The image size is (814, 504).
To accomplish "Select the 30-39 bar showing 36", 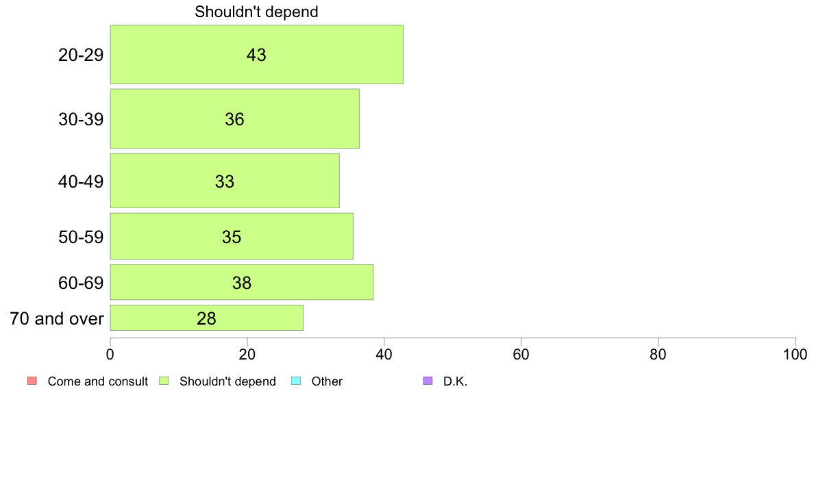I will click(x=234, y=119).
